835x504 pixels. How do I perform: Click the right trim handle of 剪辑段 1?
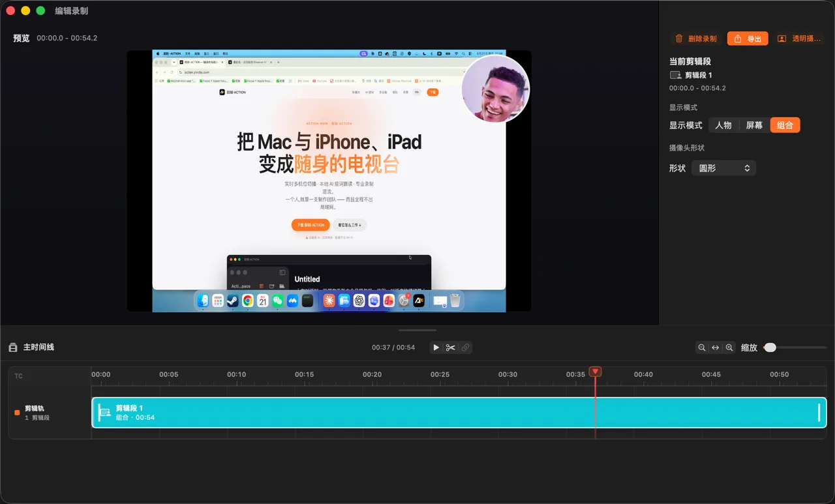click(x=819, y=413)
